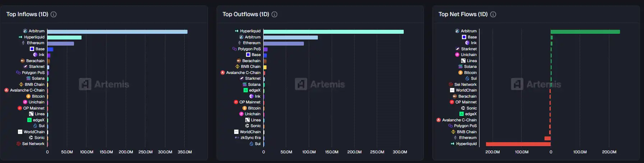
Task: Click the red Hyperliquid bar in Top Net Flows
Action: (518, 144)
